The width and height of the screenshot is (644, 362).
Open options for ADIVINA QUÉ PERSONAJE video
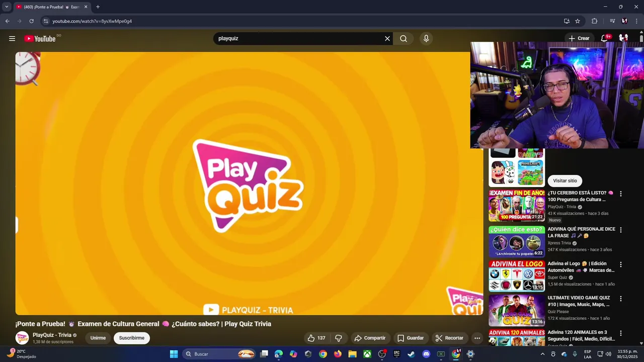[x=620, y=230]
